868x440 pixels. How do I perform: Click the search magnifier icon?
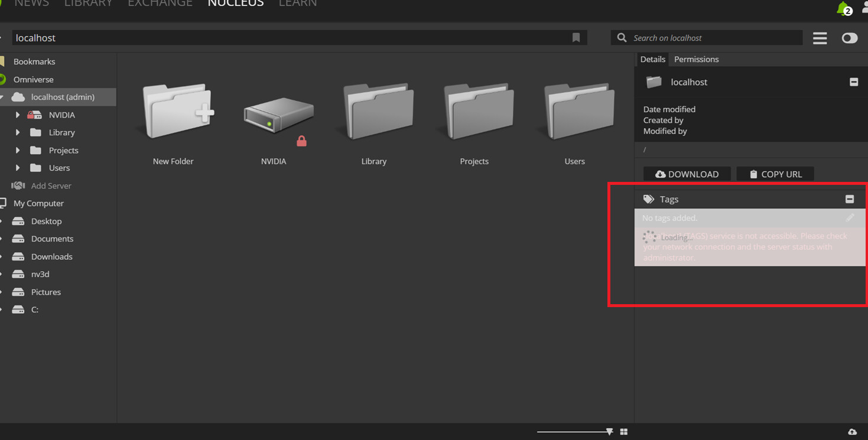[621, 37]
